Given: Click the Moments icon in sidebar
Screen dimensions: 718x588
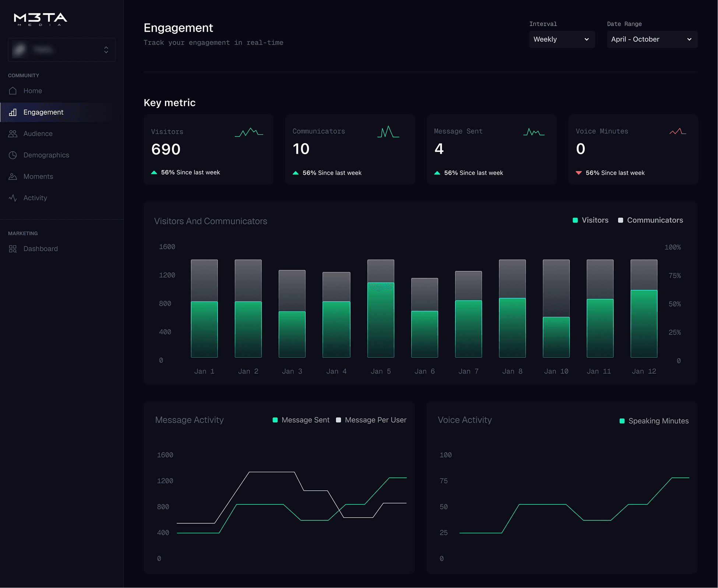Looking at the screenshot, I should point(13,177).
